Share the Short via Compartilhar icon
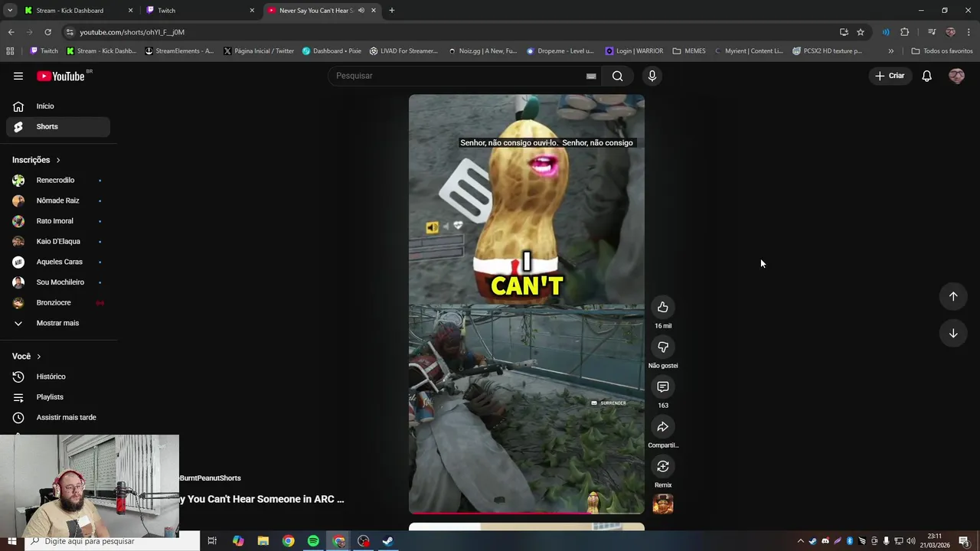The height and width of the screenshot is (551, 980). (x=663, y=426)
